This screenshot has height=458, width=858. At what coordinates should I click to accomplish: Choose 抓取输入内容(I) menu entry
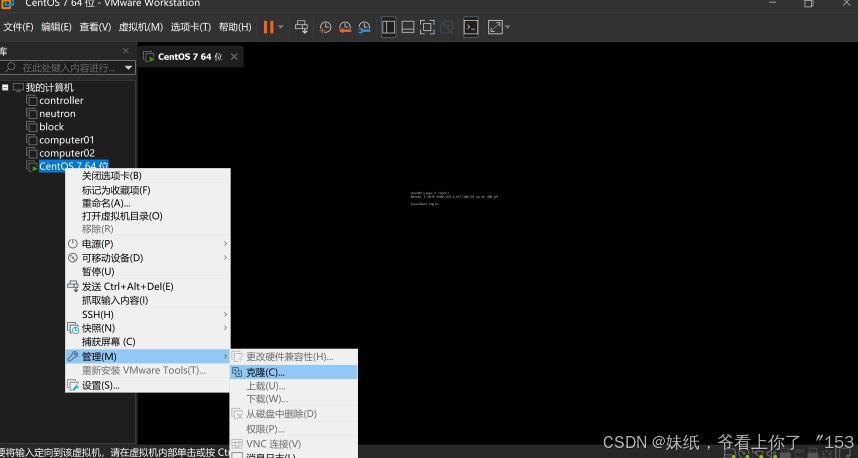pos(148,300)
